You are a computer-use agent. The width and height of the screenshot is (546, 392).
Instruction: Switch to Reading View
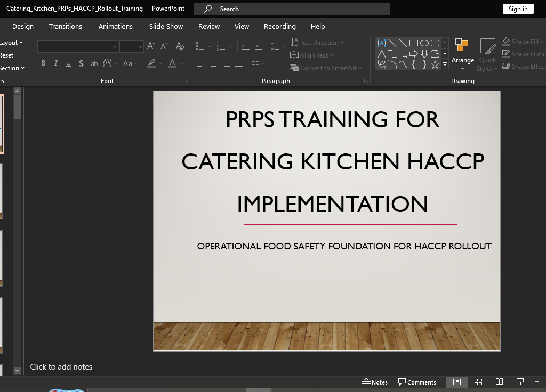(499, 382)
